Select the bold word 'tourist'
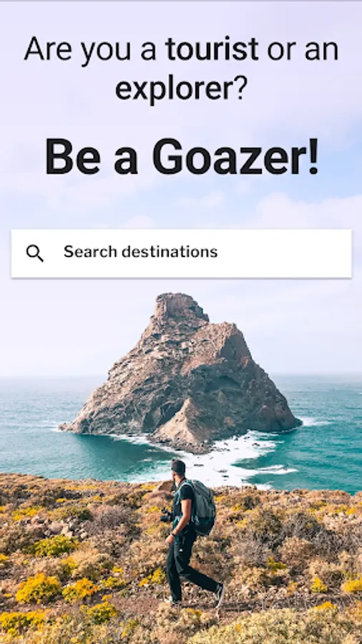Viewport: 362px width, 644px height. click(x=212, y=49)
